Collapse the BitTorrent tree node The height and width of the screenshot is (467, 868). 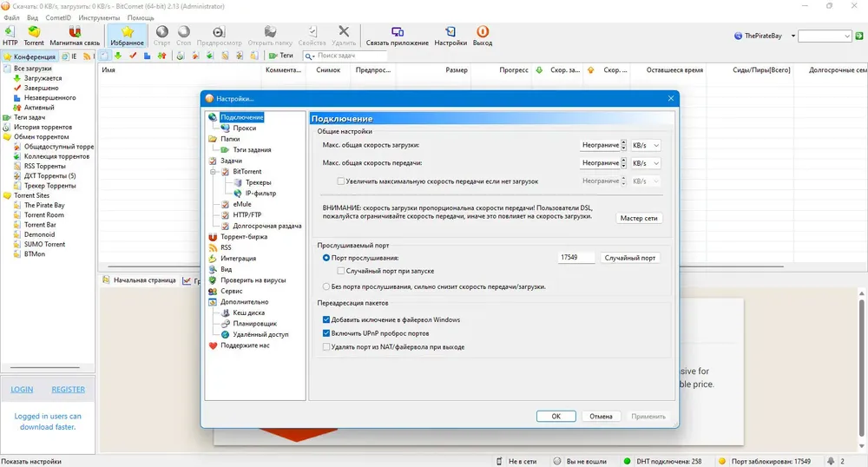[214, 172]
